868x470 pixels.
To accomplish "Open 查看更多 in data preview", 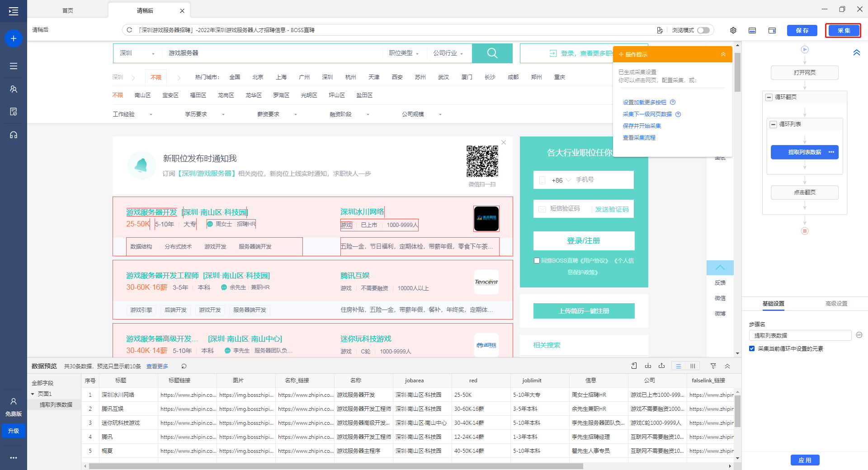I will [x=157, y=367].
